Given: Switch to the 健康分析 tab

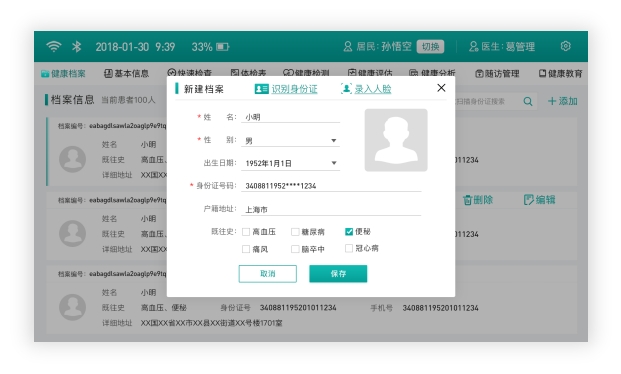Looking at the screenshot, I should point(432,73).
